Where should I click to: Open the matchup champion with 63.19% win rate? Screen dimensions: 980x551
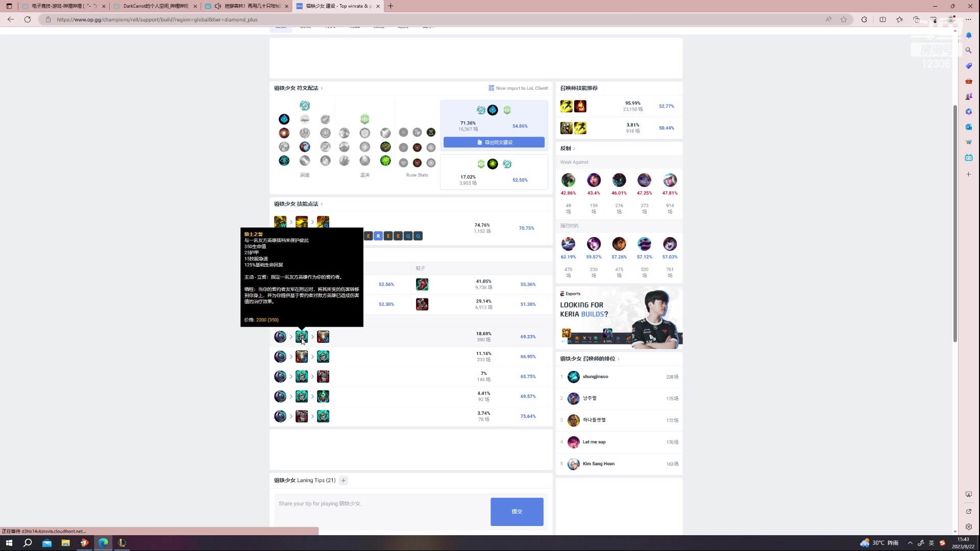(x=568, y=244)
